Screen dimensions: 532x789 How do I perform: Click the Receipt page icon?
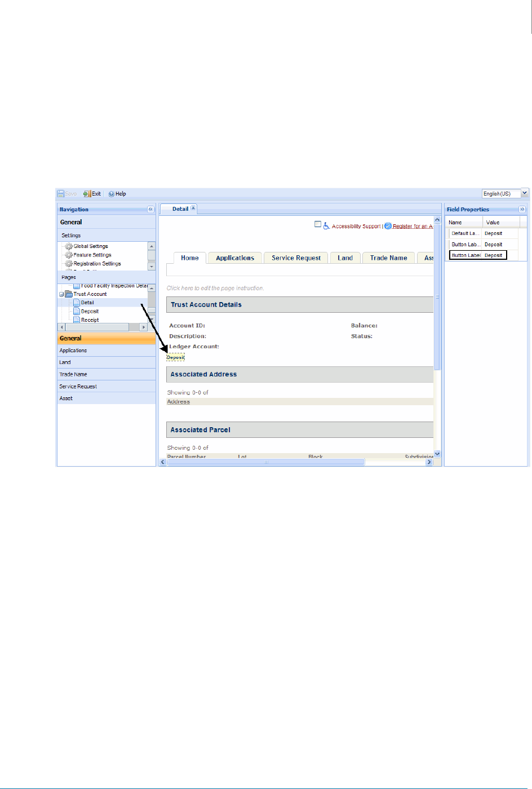pyautogui.click(x=77, y=320)
